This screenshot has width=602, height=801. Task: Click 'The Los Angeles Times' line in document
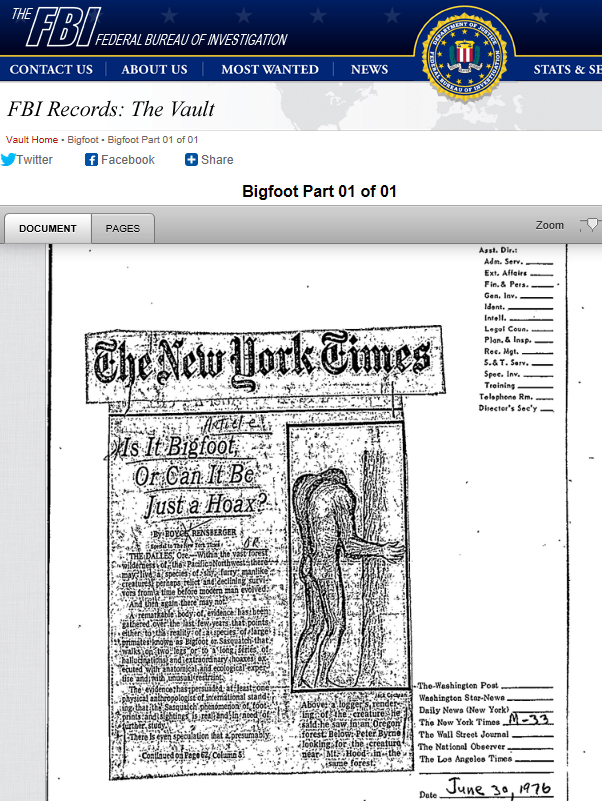coord(485,759)
